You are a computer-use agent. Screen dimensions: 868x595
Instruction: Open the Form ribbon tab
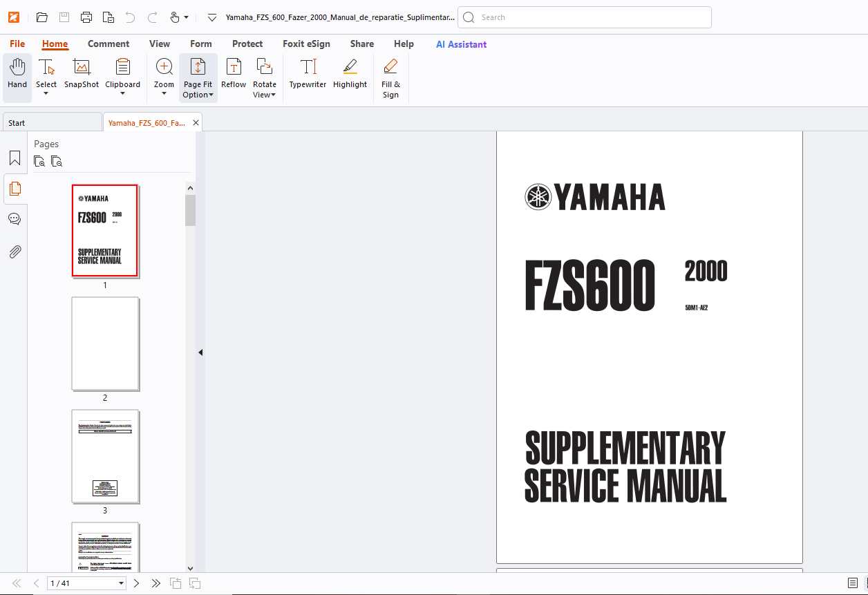click(x=201, y=44)
